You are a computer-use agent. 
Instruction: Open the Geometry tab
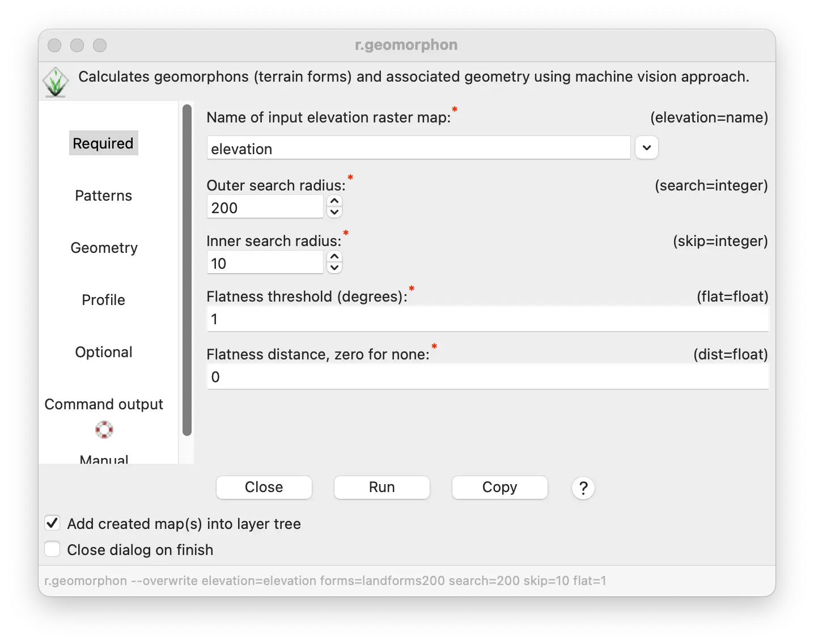point(104,248)
